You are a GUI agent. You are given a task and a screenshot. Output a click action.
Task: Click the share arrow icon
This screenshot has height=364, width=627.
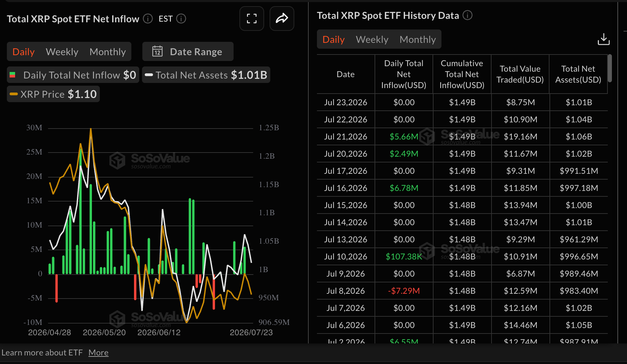tap(282, 19)
